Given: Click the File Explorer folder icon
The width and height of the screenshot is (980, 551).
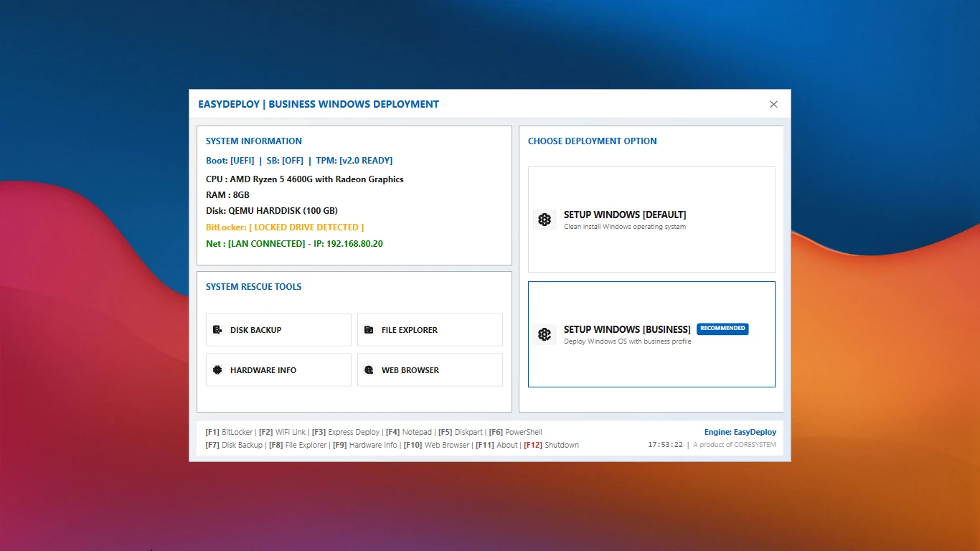Looking at the screenshot, I should [x=369, y=330].
